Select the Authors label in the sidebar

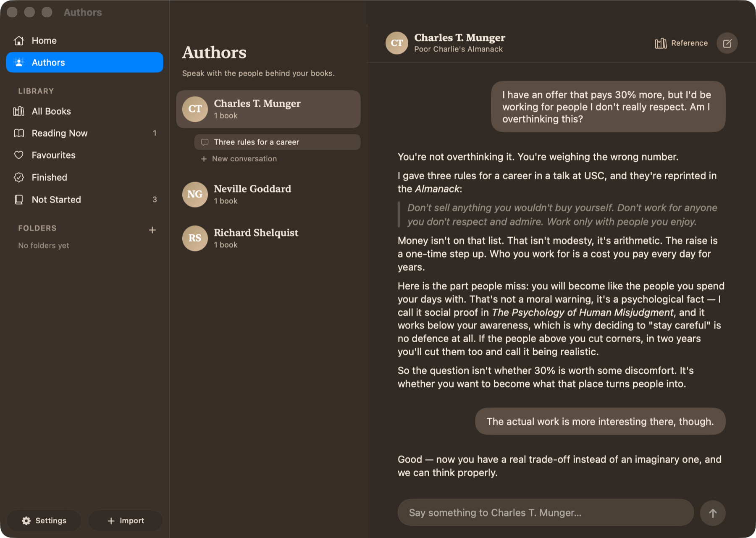[x=48, y=63]
